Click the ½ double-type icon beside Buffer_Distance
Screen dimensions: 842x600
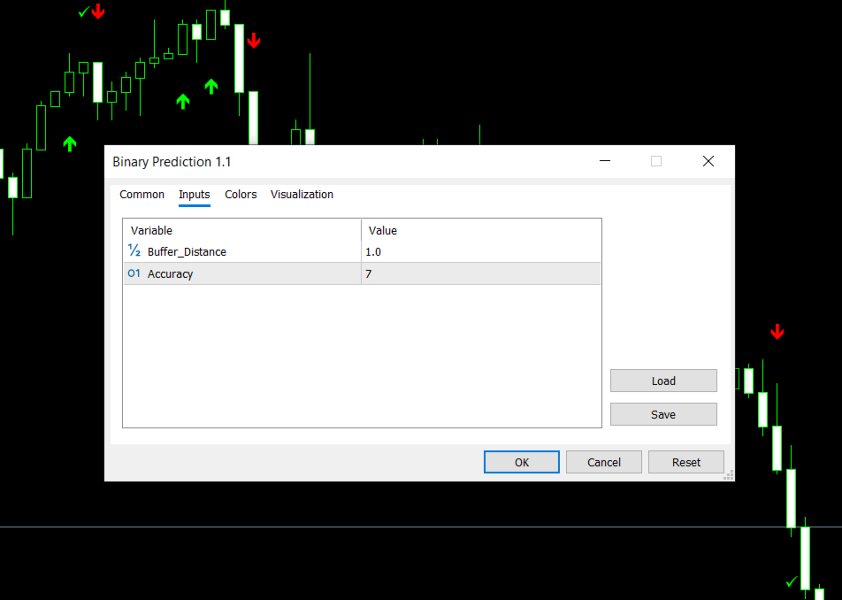point(135,252)
